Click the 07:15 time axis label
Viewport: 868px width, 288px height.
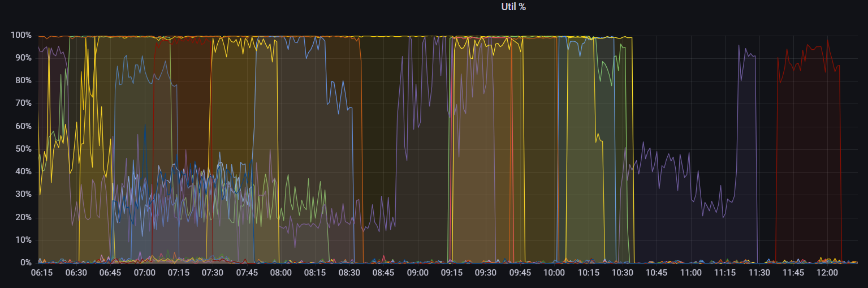[179, 273]
